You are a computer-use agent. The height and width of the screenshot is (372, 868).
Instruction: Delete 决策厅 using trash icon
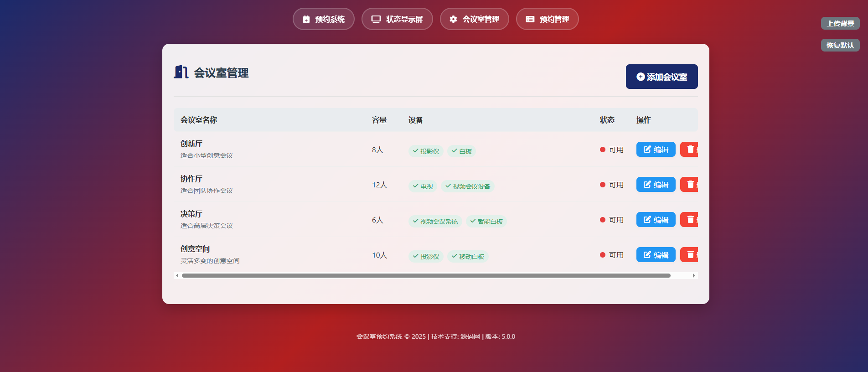[x=690, y=220]
